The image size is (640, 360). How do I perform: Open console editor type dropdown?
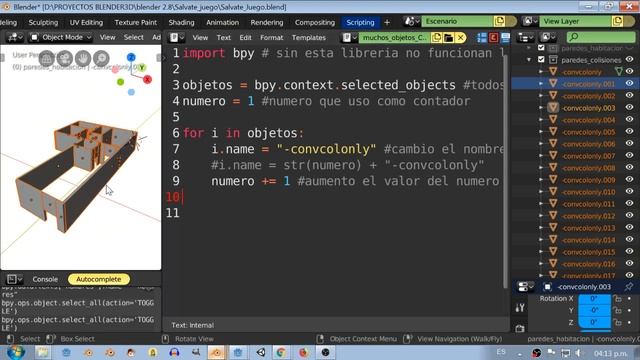coord(14,280)
